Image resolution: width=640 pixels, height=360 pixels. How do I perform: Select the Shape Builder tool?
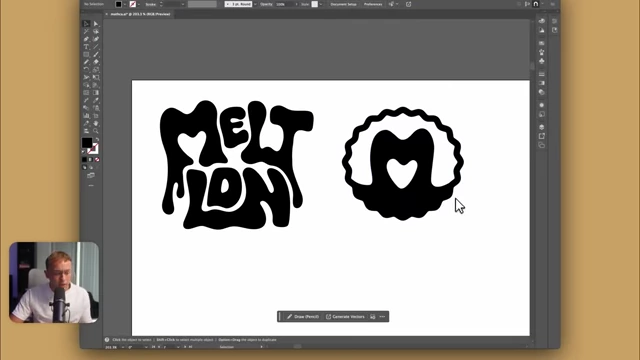86,85
